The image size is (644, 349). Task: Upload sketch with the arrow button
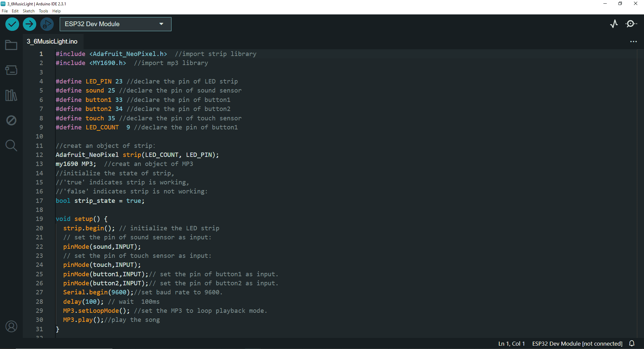point(30,24)
